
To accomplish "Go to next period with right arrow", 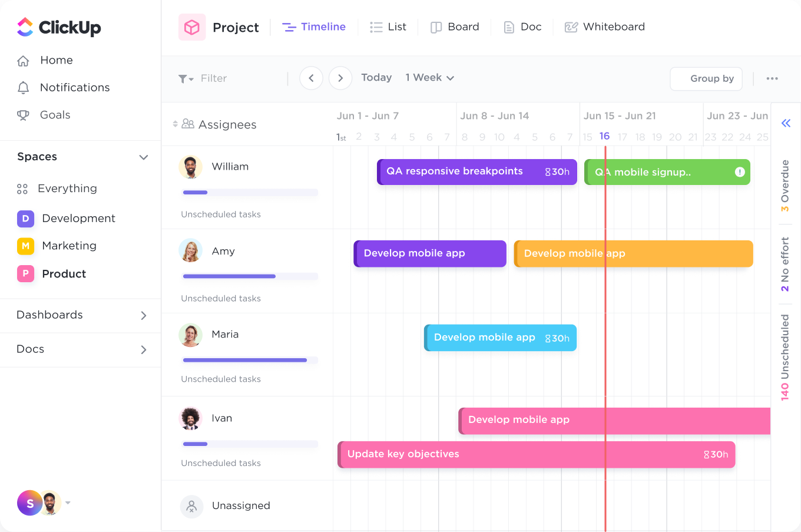I will [340, 78].
